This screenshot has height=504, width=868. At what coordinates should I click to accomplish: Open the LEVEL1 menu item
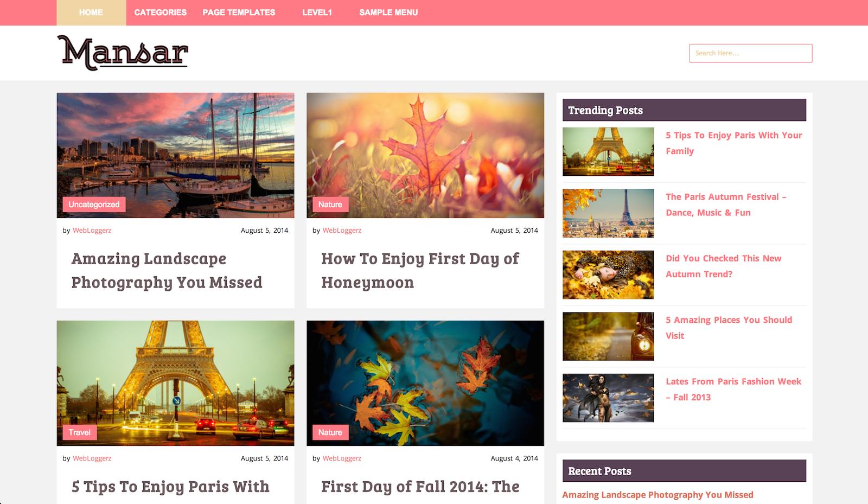[317, 12]
